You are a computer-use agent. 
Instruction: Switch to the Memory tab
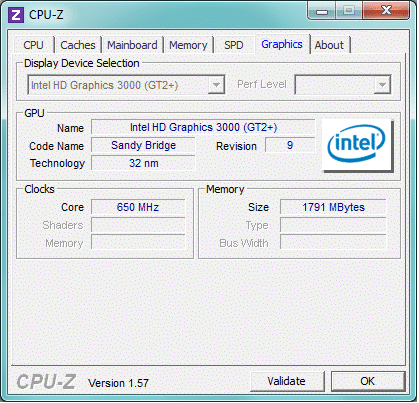pos(188,45)
